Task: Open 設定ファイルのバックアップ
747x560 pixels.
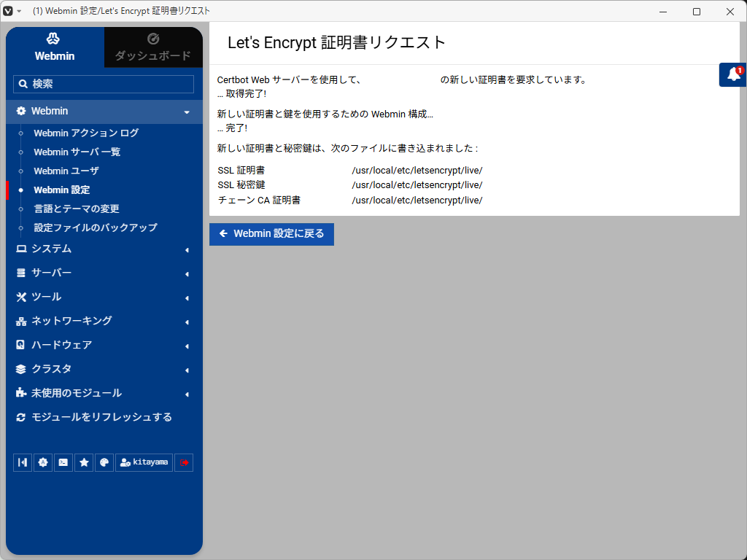Action: pos(96,227)
